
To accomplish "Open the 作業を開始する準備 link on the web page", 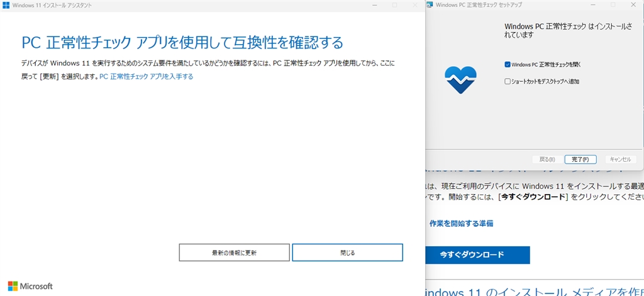I will click(461, 224).
